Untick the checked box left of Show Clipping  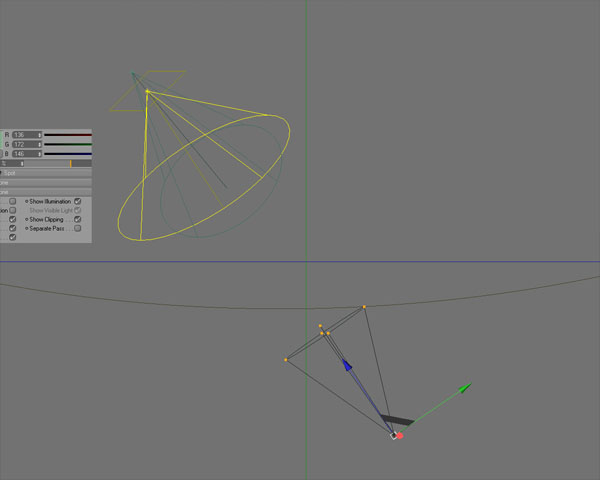13,219
